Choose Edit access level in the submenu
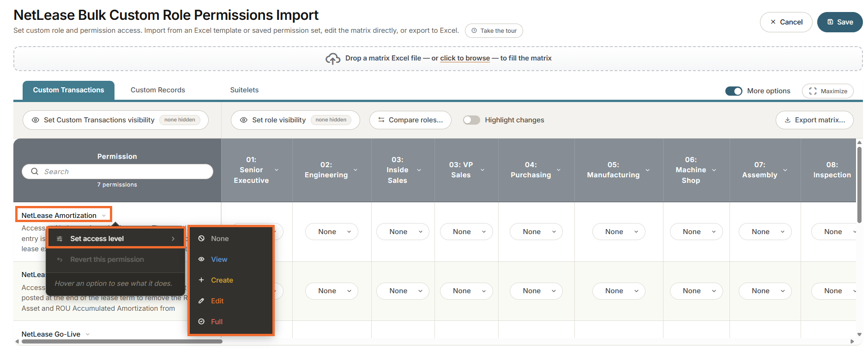Image resolution: width=868 pixels, height=350 pixels. pyautogui.click(x=231, y=301)
